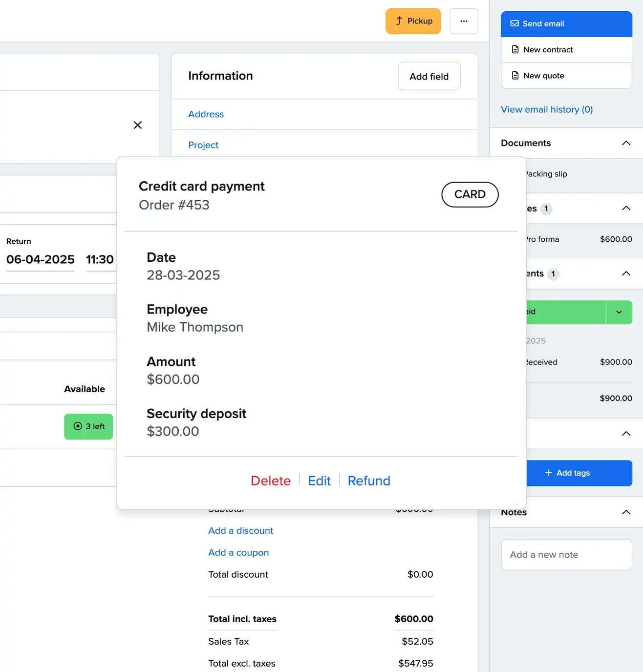
Task: Refund the credit card payment
Action: point(368,481)
